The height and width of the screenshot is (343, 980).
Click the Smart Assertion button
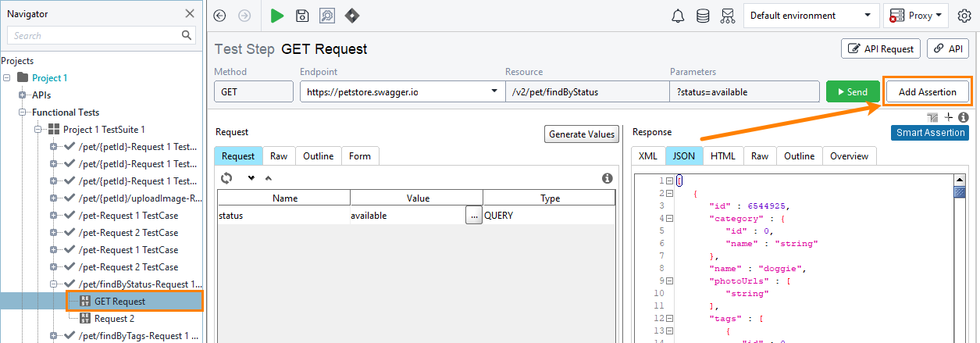pyautogui.click(x=929, y=133)
